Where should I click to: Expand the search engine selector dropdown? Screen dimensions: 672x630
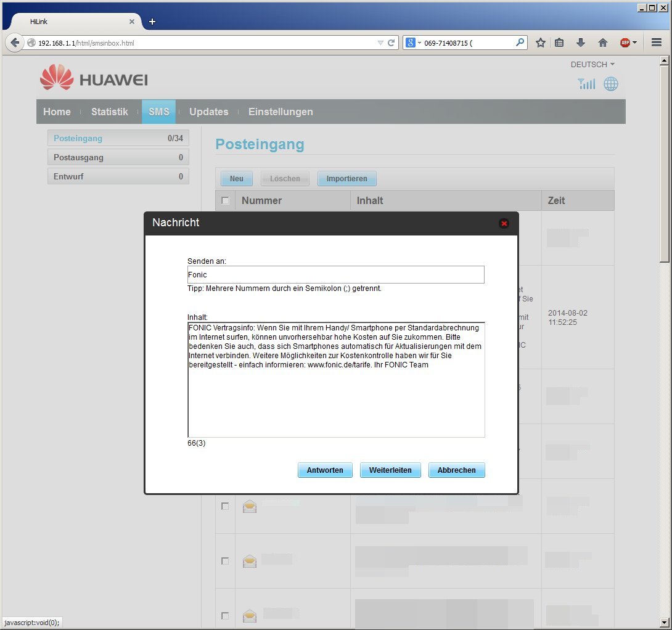pyautogui.click(x=413, y=43)
